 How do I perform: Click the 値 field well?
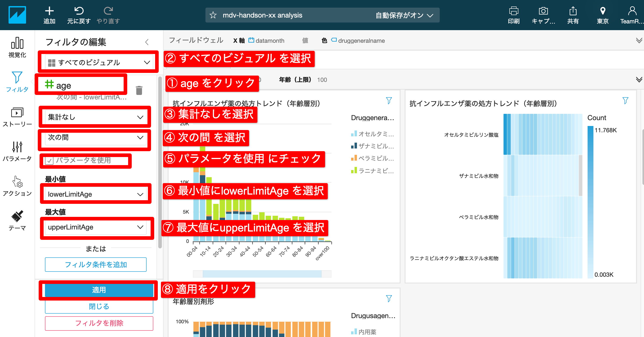point(305,40)
